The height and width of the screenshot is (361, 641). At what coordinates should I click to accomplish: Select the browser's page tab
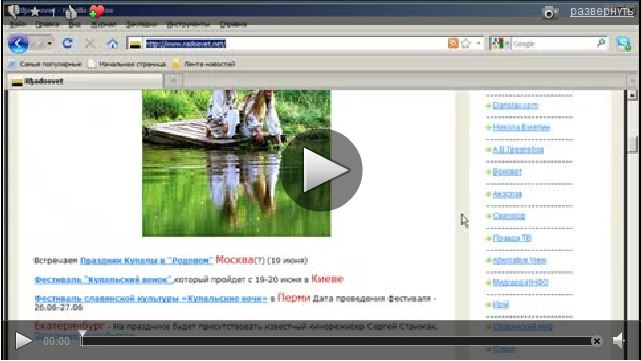(85, 81)
